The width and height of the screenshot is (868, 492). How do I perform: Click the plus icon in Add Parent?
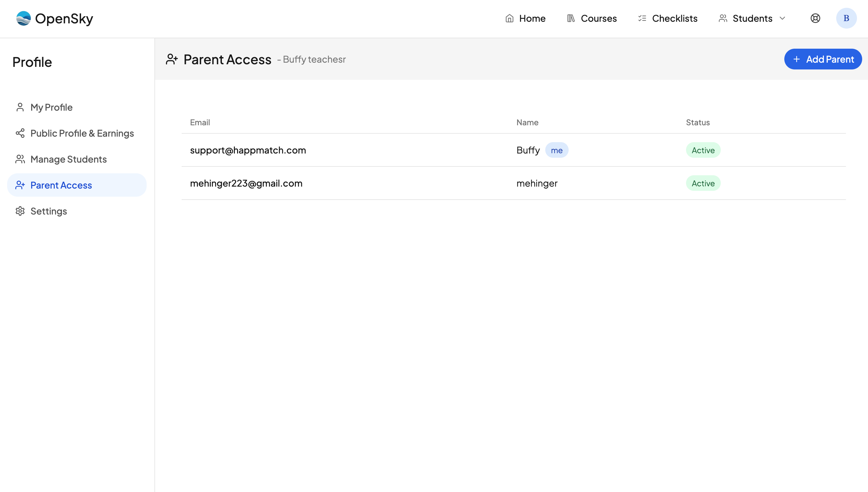click(x=796, y=59)
